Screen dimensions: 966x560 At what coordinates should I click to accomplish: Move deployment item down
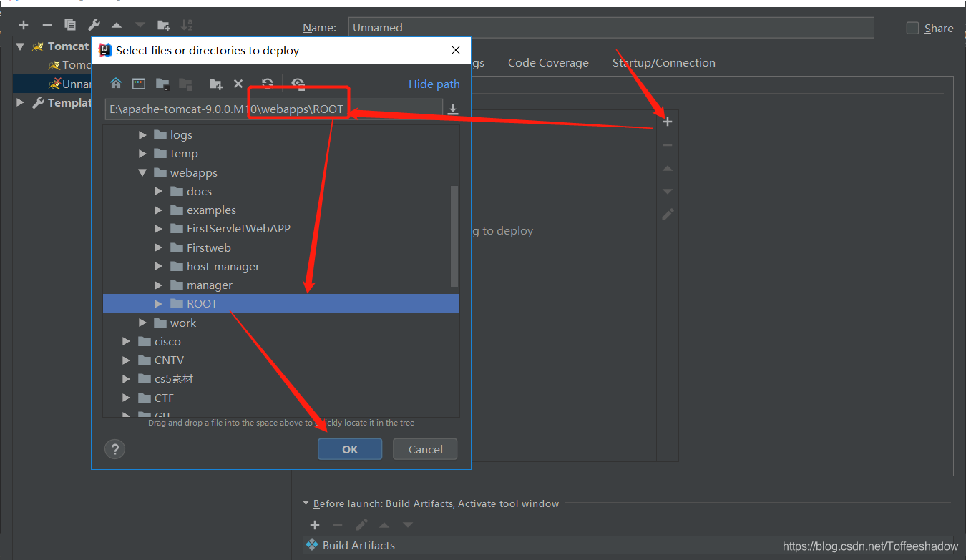coord(668,192)
